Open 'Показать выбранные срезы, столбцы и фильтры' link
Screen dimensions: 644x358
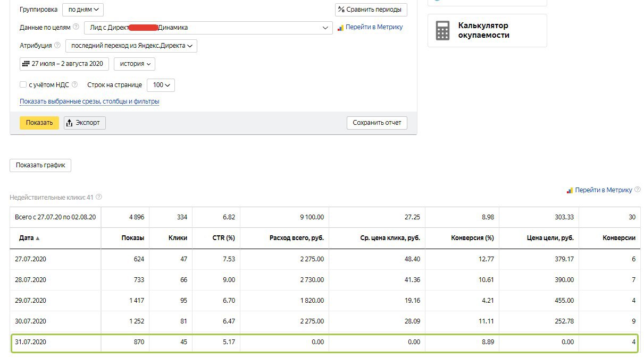(89, 101)
